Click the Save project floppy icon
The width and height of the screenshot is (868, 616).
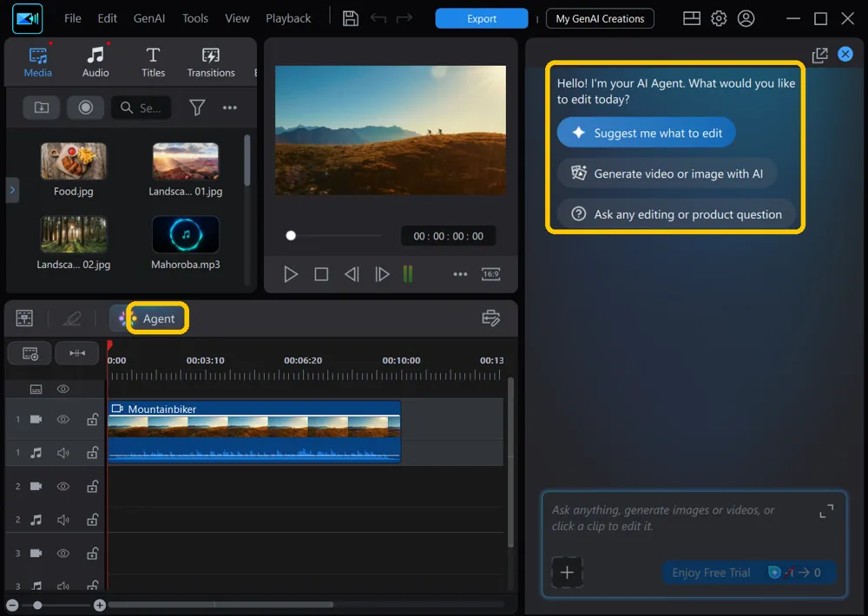pyautogui.click(x=351, y=18)
